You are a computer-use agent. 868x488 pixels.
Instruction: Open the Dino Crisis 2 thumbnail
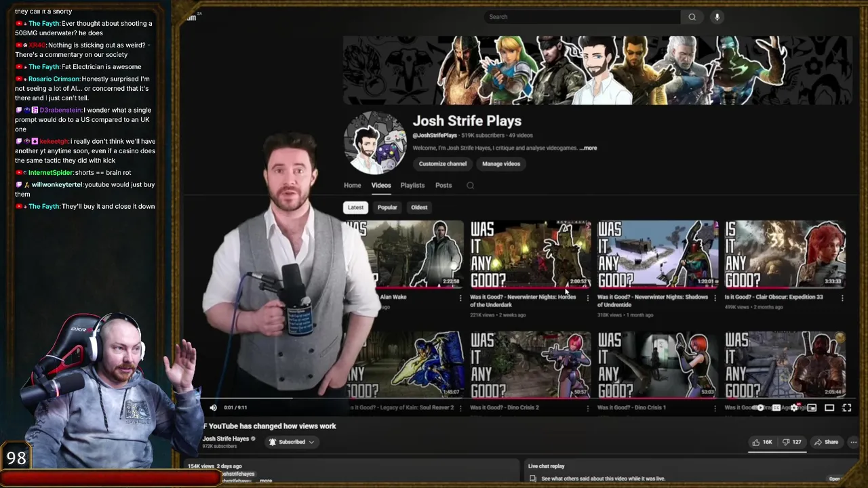[x=530, y=365]
